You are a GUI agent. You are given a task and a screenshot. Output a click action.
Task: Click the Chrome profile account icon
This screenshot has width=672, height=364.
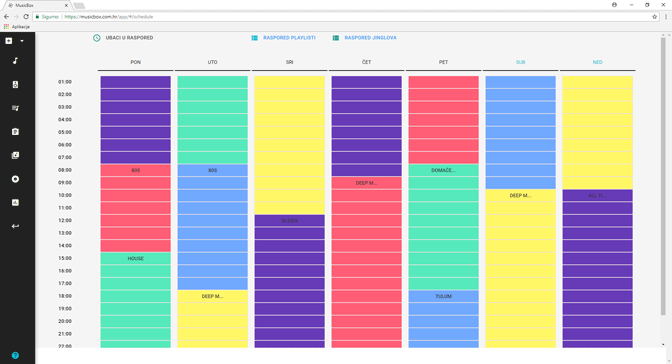coord(614,5)
